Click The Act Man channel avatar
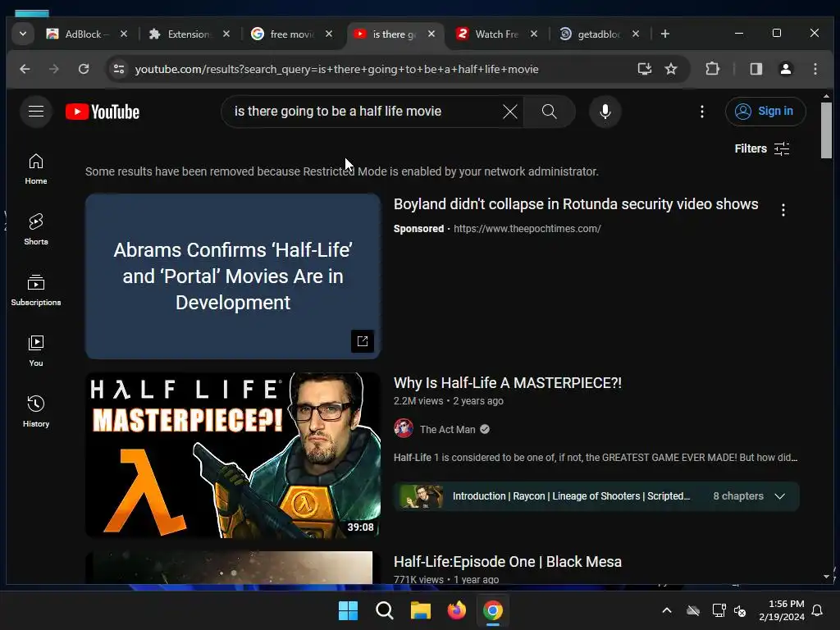Screen dimensions: 840x630 (404, 428)
